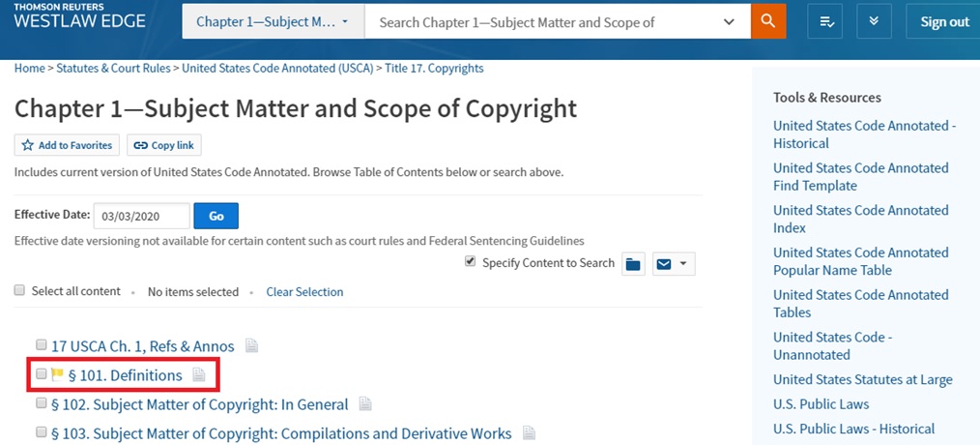This screenshot has width=980, height=445.
Task: Click the email envelope delivery icon
Action: (x=664, y=264)
